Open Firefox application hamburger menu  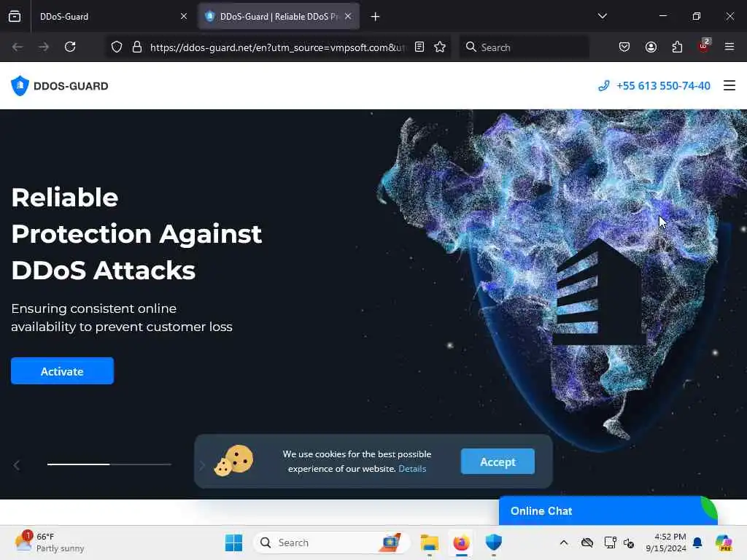(729, 47)
